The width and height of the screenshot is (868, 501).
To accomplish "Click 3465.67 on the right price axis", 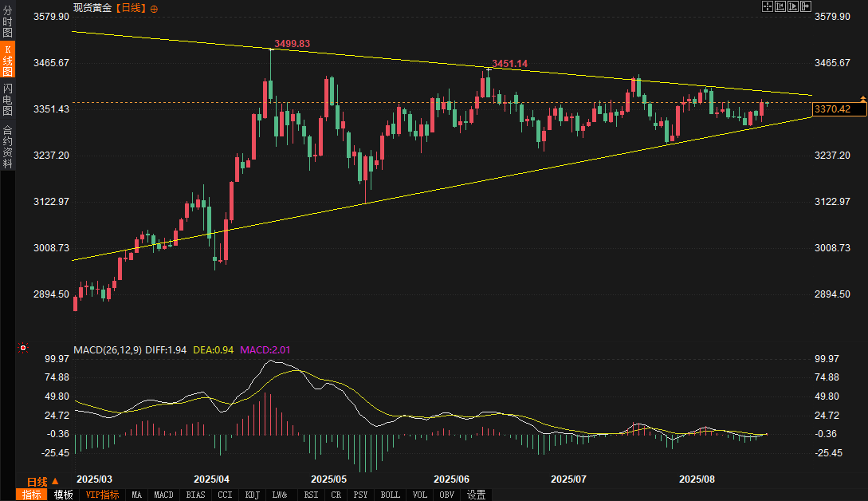I will [x=832, y=62].
